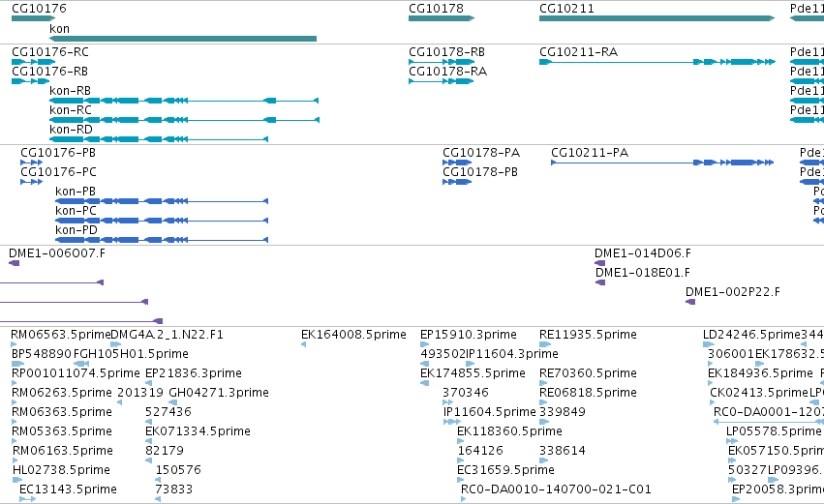824x504 pixels.
Task: Click the CG10178-PB protein label
Action: tap(480, 172)
